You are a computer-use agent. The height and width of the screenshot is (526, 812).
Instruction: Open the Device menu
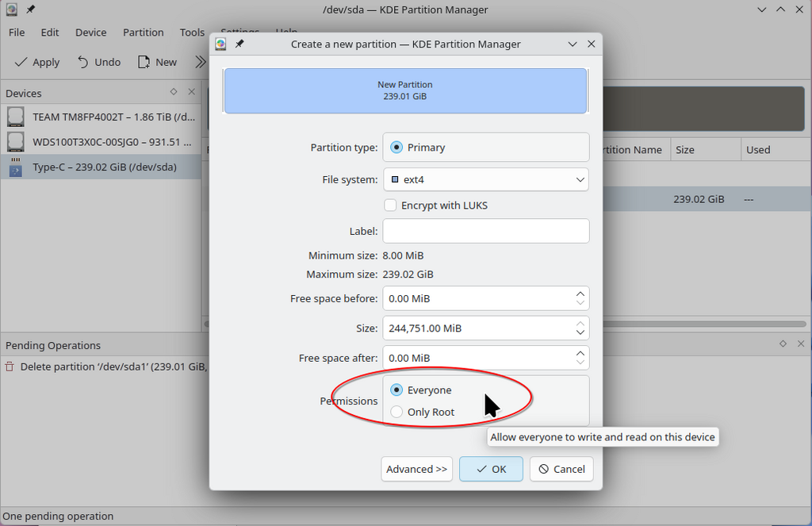pos(90,32)
